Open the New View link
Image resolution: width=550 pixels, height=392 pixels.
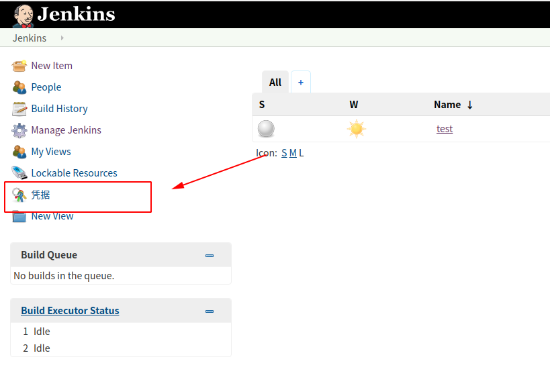pyautogui.click(x=52, y=216)
